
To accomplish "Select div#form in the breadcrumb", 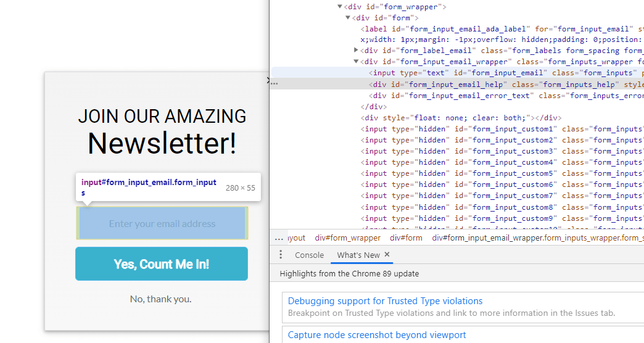I will (x=406, y=238).
